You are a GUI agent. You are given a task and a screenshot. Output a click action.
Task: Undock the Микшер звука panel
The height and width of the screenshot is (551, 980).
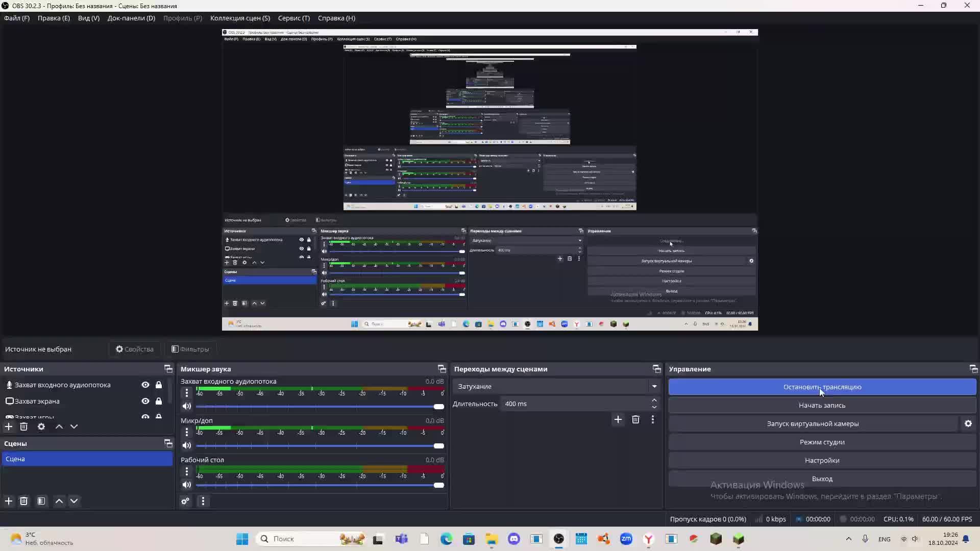442,369
